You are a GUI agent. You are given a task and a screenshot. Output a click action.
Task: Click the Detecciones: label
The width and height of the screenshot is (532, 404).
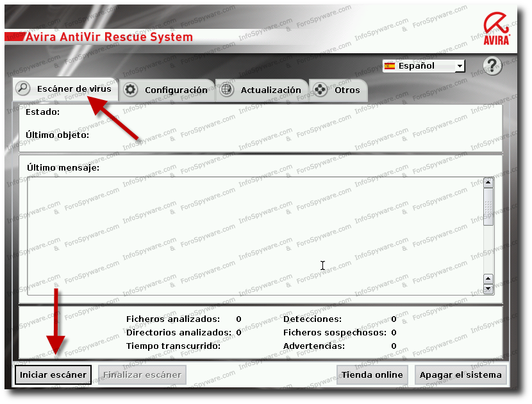click(x=313, y=319)
